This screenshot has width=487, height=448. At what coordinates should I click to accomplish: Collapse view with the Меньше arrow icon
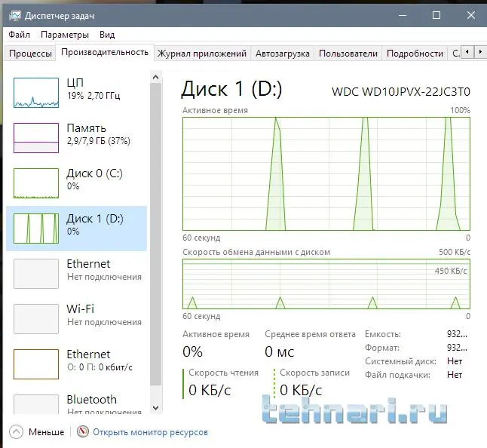tap(17, 432)
